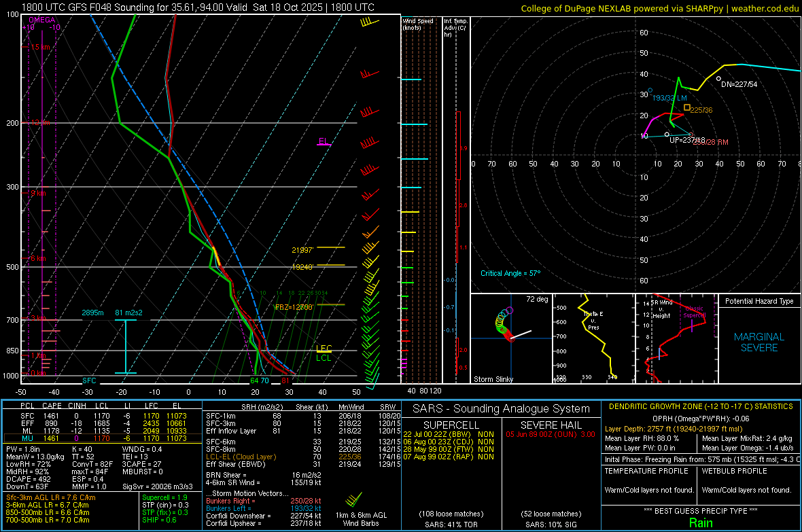Click the Supercell = 1.9 value
This screenshot has width=802, height=532.
click(x=164, y=498)
